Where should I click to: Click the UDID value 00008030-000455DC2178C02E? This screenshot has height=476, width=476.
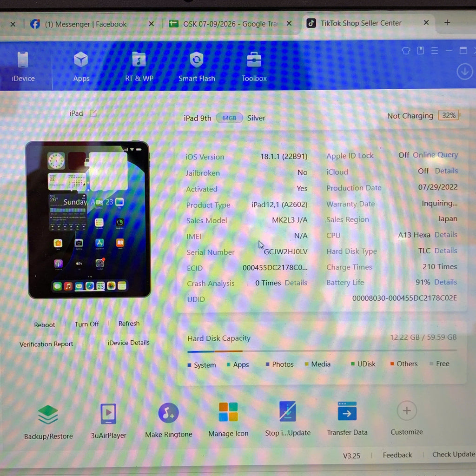click(404, 298)
